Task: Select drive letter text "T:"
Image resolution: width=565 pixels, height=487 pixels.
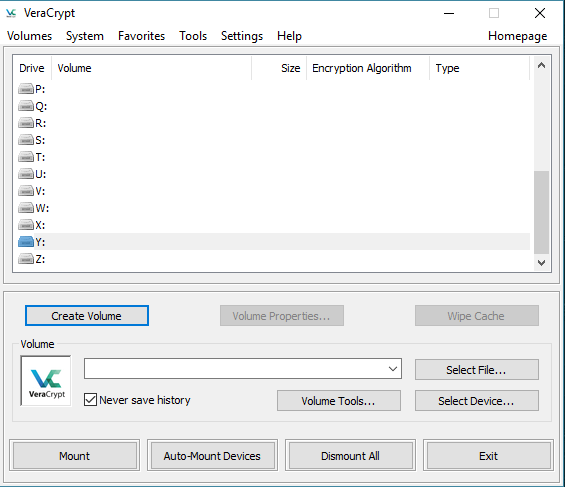Action: tap(40, 157)
